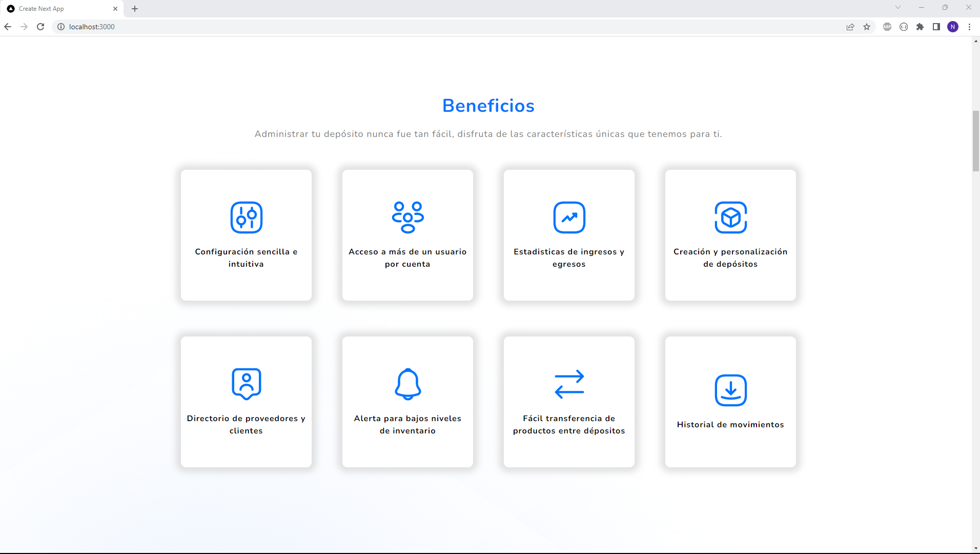
Task: Click the trending chart icon for Estadisticas
Action: [569, 217]
